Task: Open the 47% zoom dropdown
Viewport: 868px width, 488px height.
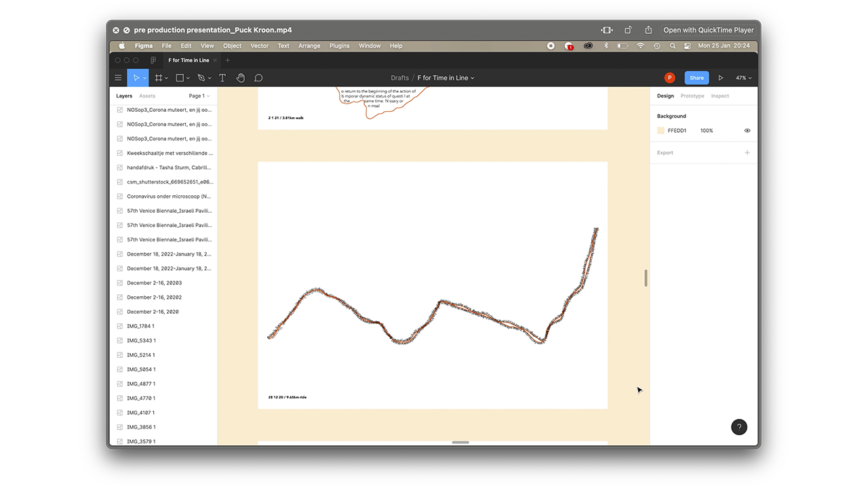Action: point(743,78)
